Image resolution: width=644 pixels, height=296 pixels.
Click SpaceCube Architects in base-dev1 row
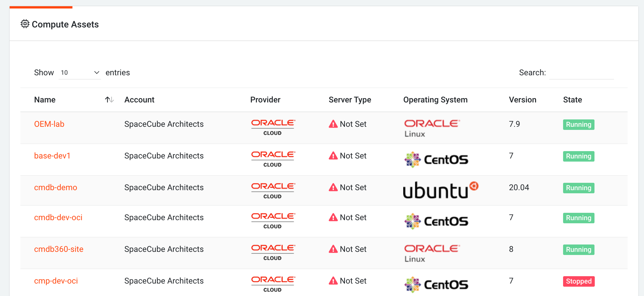[x=164, y=156]
